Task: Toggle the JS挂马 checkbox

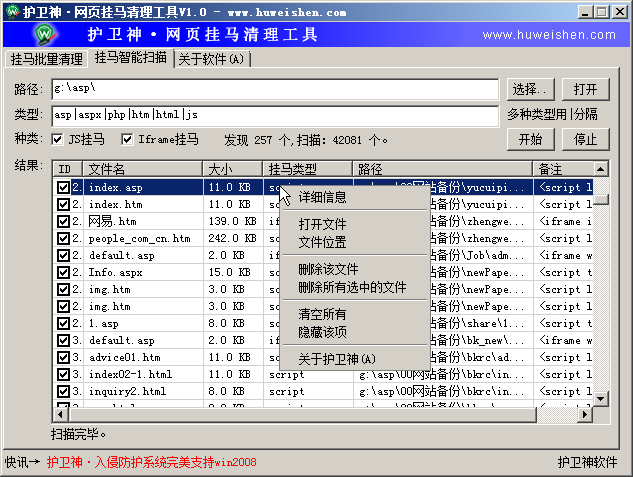Action: tap(57, 140)
